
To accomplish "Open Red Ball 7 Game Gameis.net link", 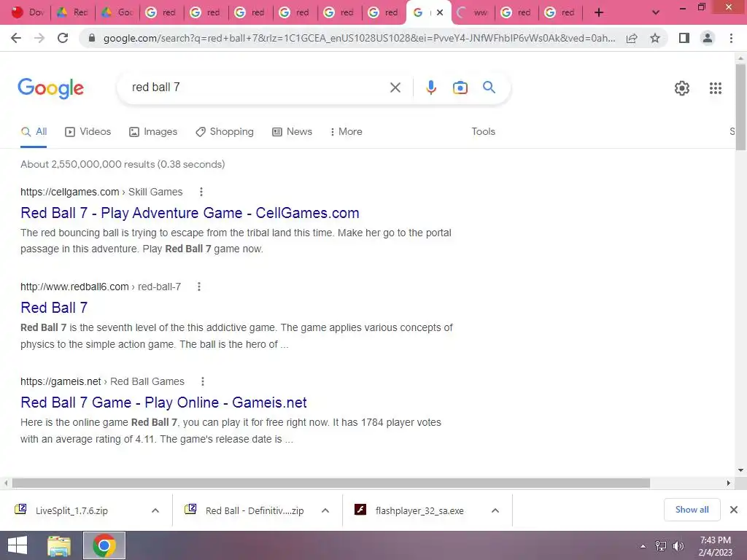I will pos(163,402).
